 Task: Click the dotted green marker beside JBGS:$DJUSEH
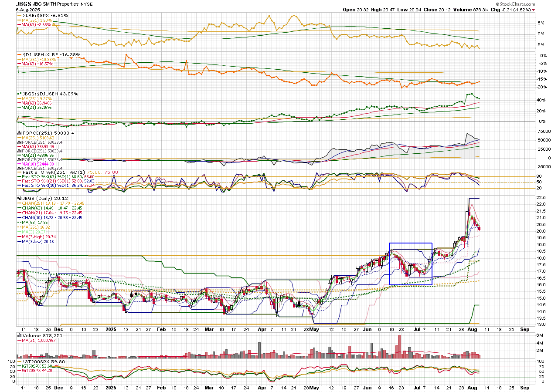[19, 94]
